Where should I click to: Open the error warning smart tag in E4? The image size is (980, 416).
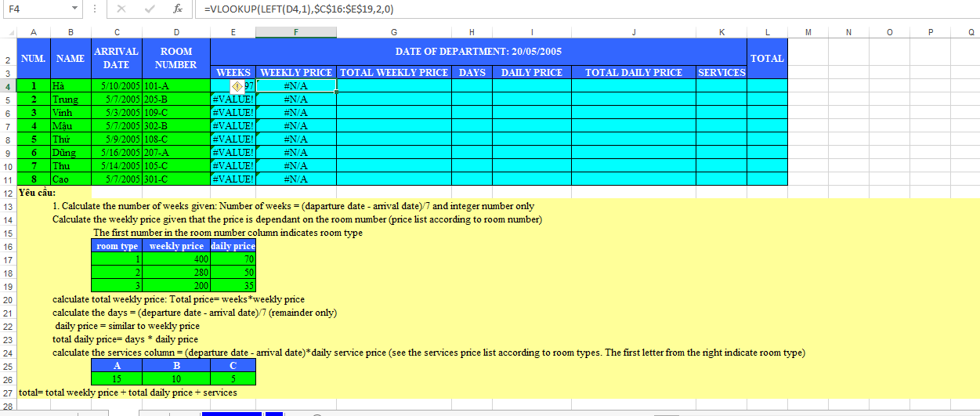[237, 85]
